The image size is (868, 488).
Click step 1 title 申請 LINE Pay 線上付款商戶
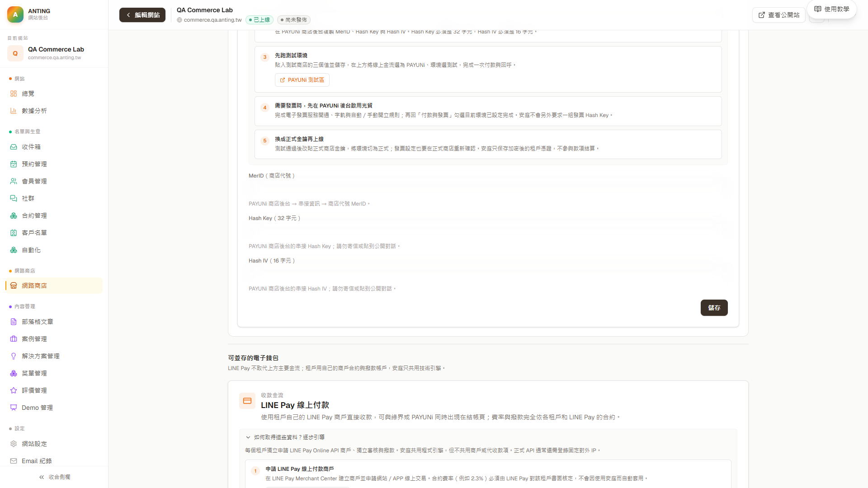coord(300,469)
